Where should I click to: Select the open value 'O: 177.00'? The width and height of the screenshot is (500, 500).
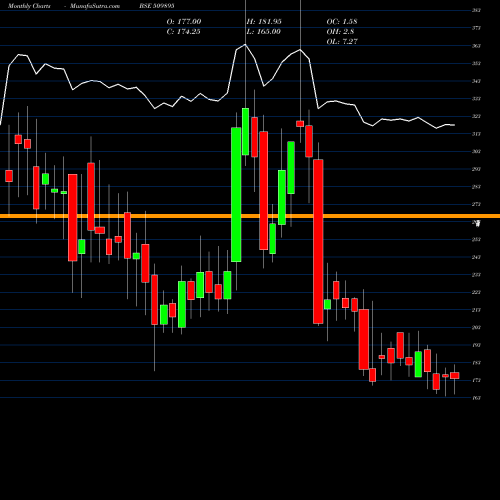(x=184, y=21)
